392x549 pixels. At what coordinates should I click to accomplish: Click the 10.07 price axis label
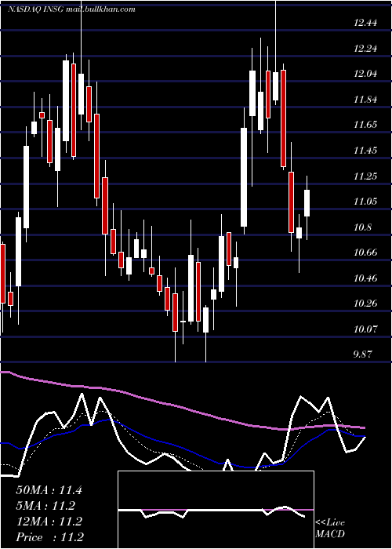pyautogui.click(x=365, y=329)
